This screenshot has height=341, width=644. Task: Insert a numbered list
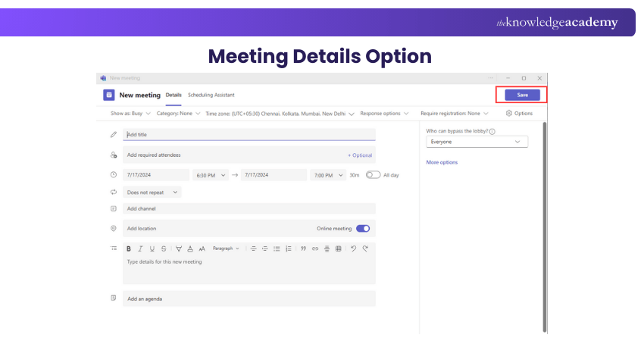(x=289, y=249)
